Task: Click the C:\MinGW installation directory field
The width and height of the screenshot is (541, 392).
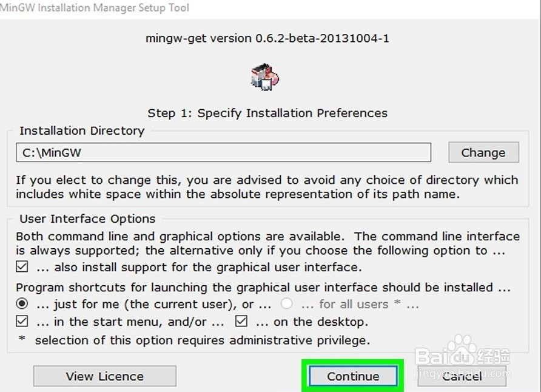Action: click(x=223, y=152)
